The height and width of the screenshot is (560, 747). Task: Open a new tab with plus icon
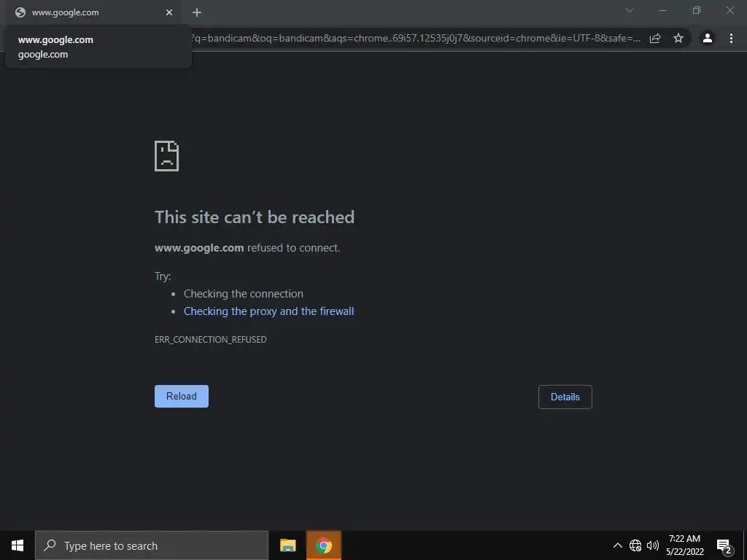197,12
